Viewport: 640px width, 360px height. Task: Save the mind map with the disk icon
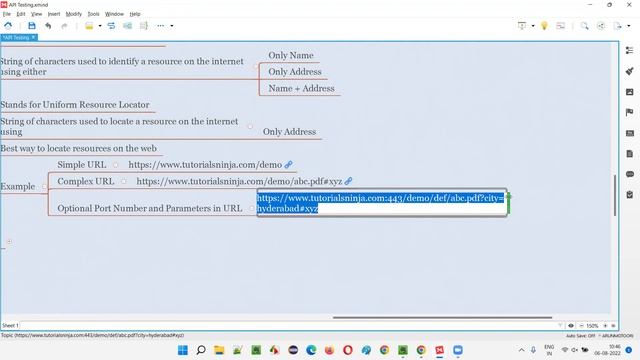tap(31, 26)
